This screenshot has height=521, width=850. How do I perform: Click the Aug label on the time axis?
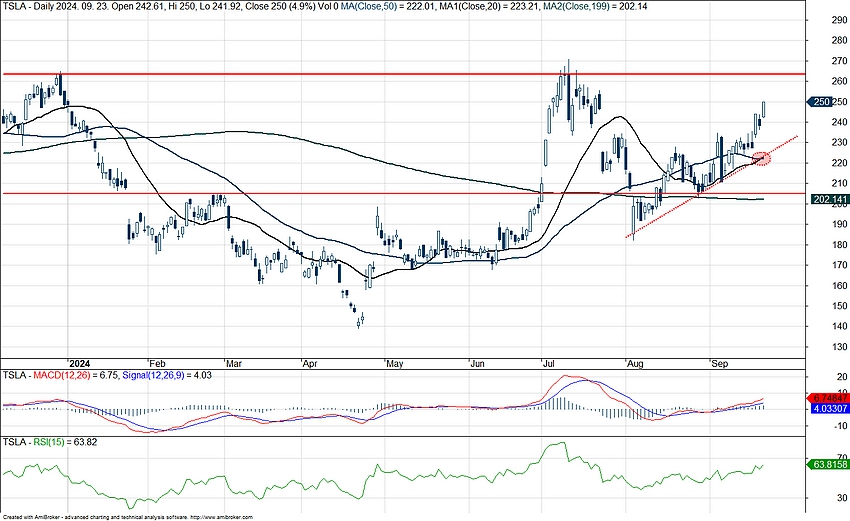pos(635,363)
